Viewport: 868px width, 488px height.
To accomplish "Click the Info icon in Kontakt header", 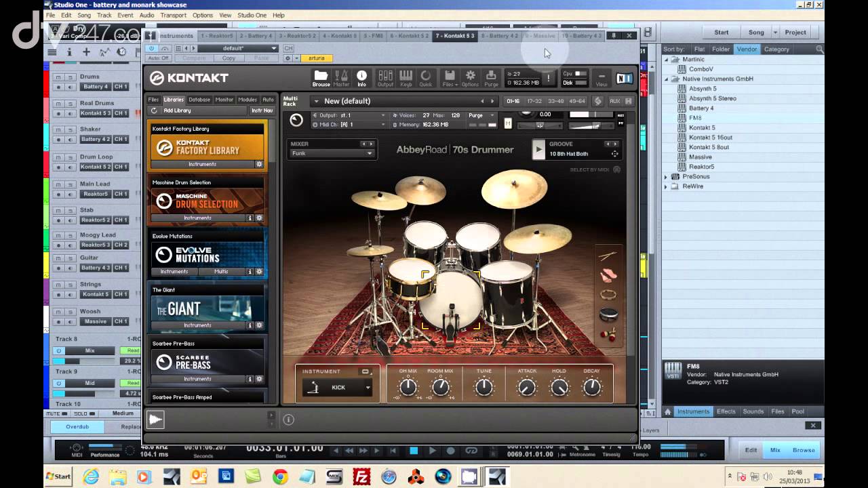I will coord(361,77).
